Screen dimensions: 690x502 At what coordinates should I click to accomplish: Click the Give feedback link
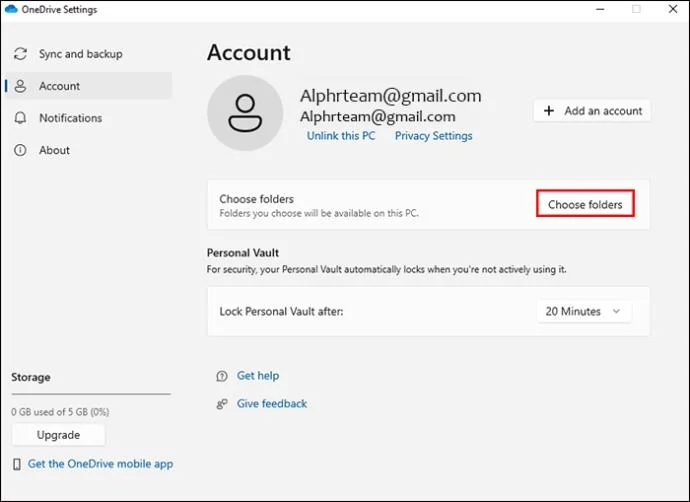(272, 403)
